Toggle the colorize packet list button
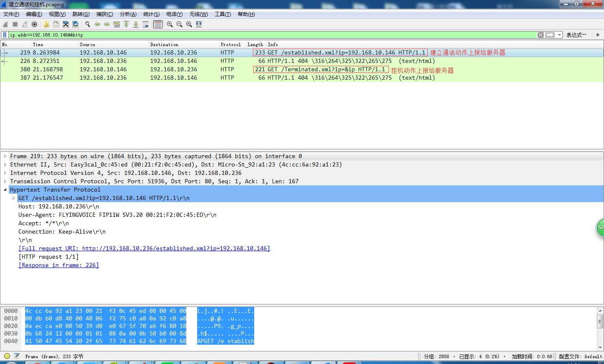The image size is (604, 364). coord(158,24)
